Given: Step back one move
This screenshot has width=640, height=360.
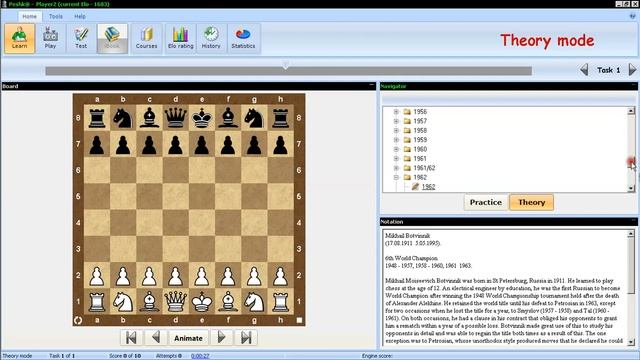Looking at the screenshot, I should (x=156, y=338).
